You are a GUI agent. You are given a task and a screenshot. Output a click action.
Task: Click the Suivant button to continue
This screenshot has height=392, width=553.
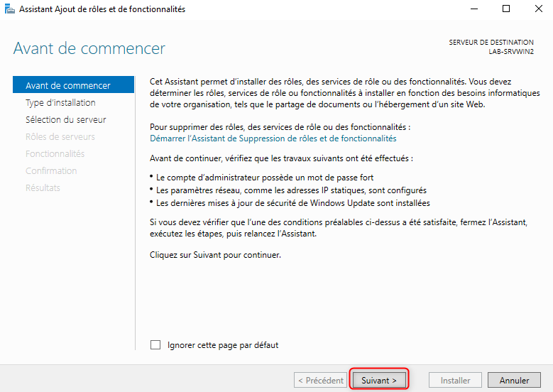pos(379,380)
